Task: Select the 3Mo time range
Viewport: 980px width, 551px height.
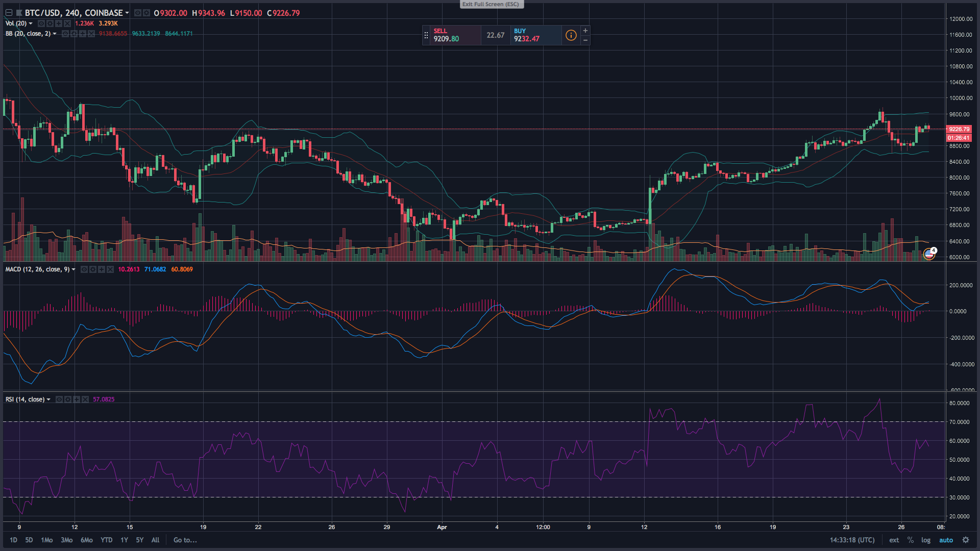Action: click(x=67, y=540)
